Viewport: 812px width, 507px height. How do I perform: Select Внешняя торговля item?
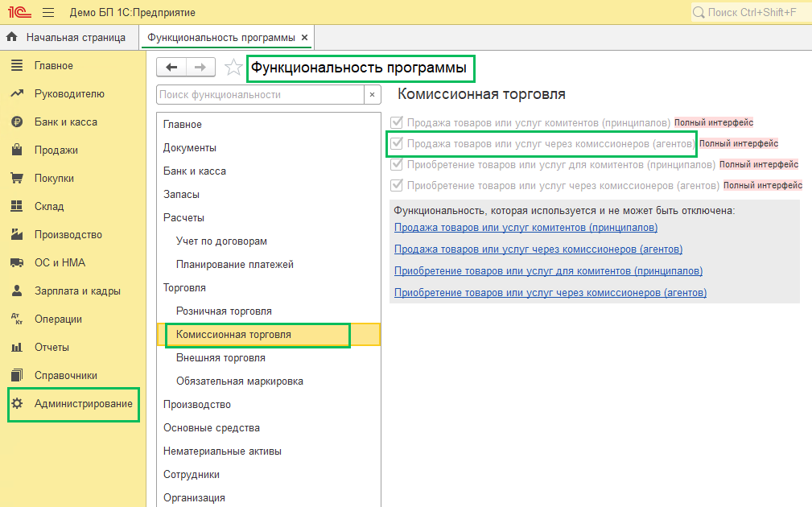pos(268,357)
